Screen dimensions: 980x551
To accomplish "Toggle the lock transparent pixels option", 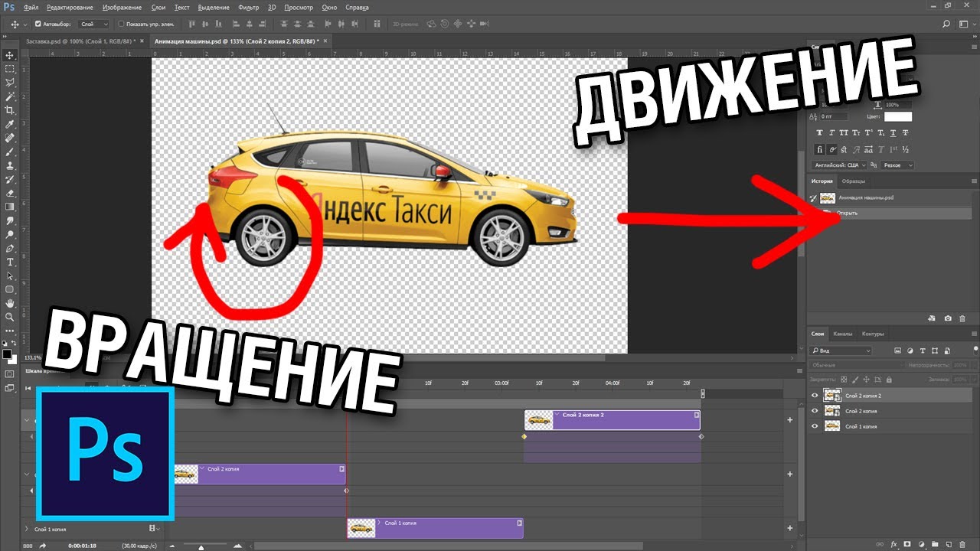I will (844, 379).
